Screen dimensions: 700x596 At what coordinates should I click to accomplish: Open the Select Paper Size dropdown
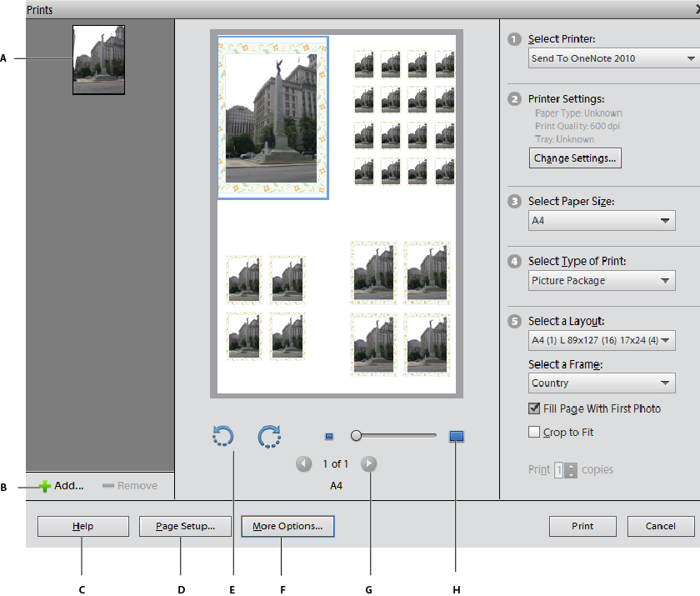[x=602, y=220]
